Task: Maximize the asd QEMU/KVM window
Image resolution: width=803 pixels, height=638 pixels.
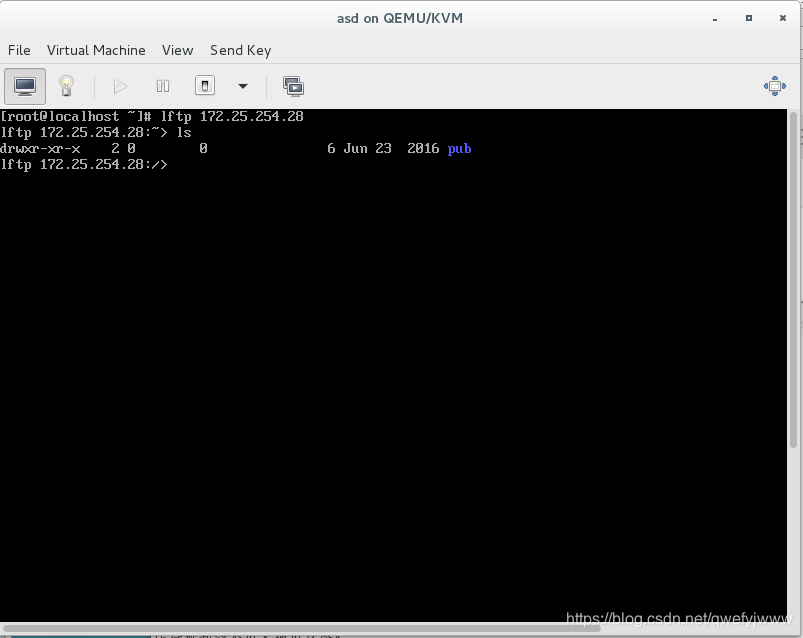Action: pyautogui.click(x=749, y=18)
